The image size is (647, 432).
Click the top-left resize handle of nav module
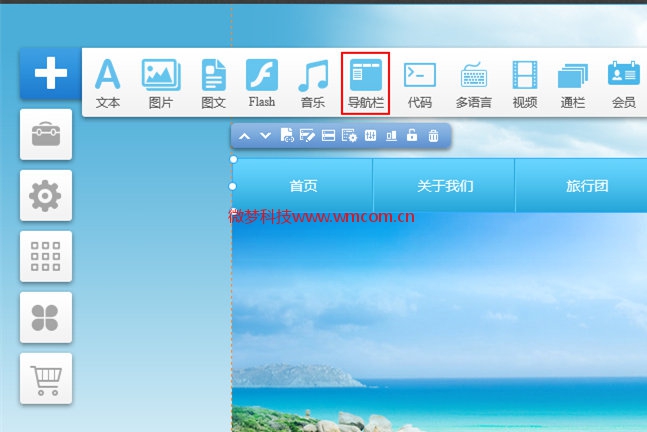[234, 159]
